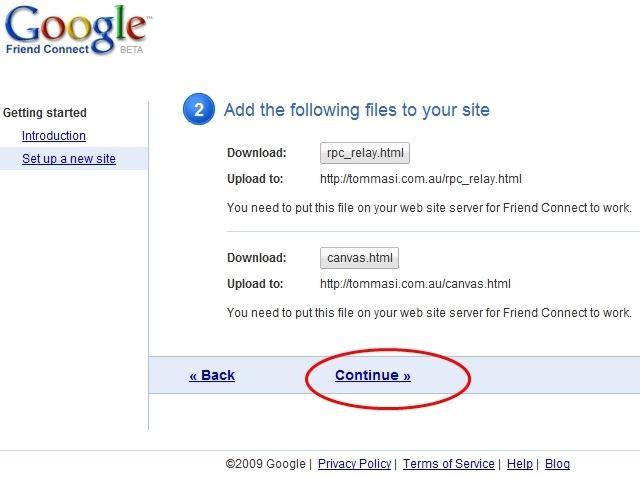This screenshot has width=640, height=478.
Task: Click the blue step 2 circle icon
Action: (198, 110)
